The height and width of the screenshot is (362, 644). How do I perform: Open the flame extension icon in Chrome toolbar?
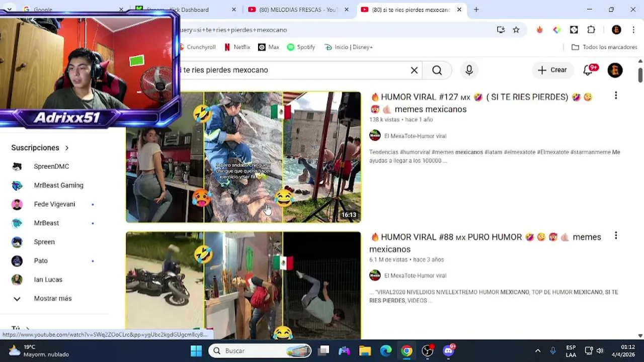pos(539,30)
